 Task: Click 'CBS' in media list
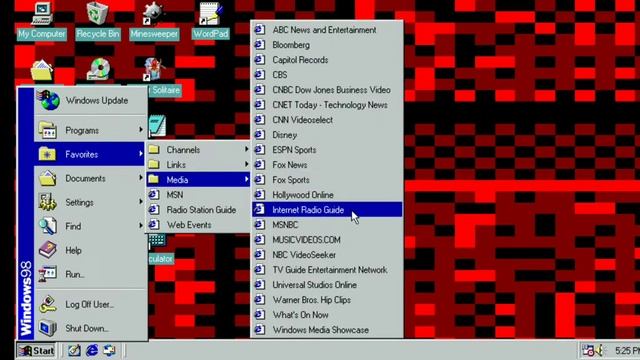tap(327, 75)
